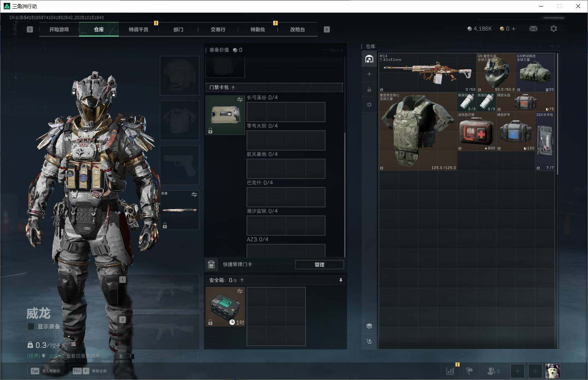Add a new warehouse page with plus icon

369,74
